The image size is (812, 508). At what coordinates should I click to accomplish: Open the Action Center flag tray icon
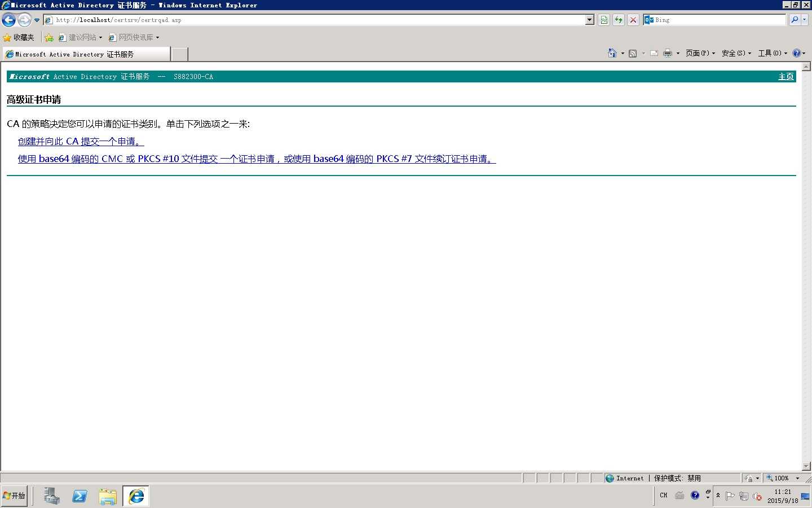730,496
